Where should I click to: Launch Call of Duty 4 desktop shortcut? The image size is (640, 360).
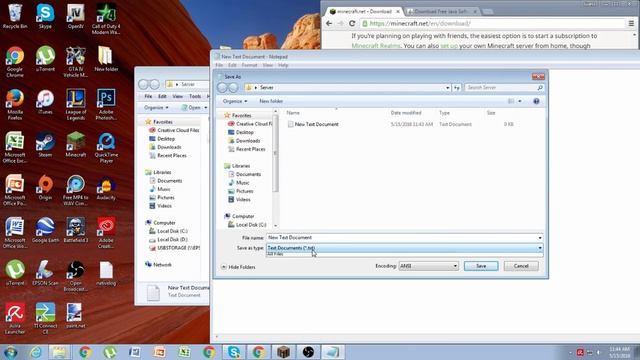[x=106, y=19]
